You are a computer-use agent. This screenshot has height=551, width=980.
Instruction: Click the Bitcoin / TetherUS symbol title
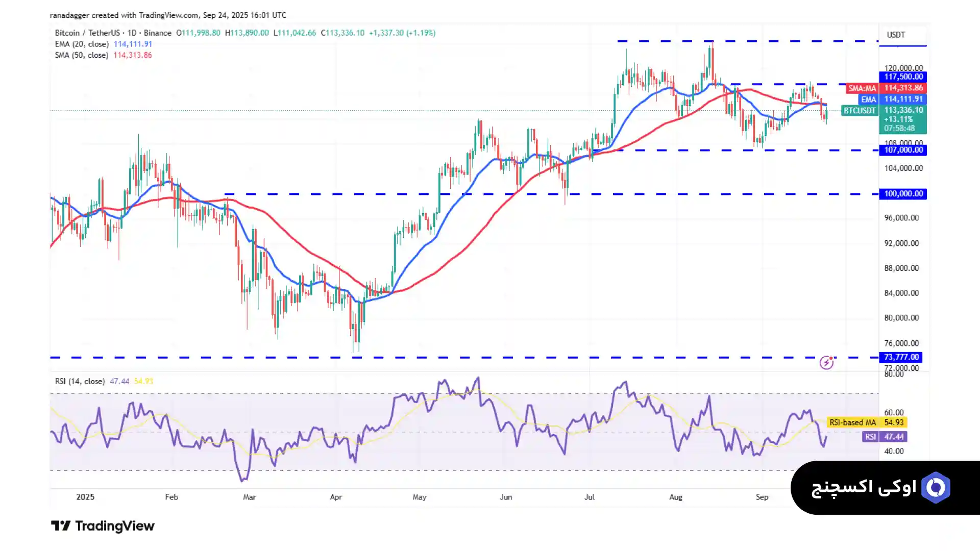click(x=87, y=33)
